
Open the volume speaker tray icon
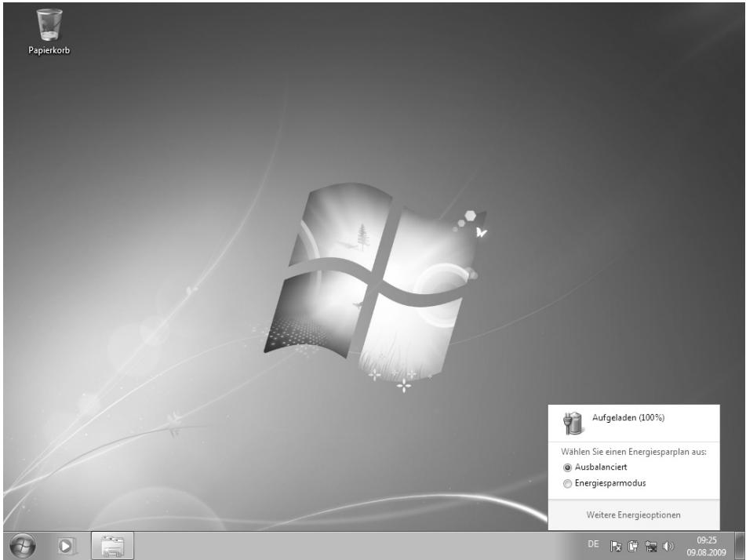pyautogui.click(x=668, y=546)
